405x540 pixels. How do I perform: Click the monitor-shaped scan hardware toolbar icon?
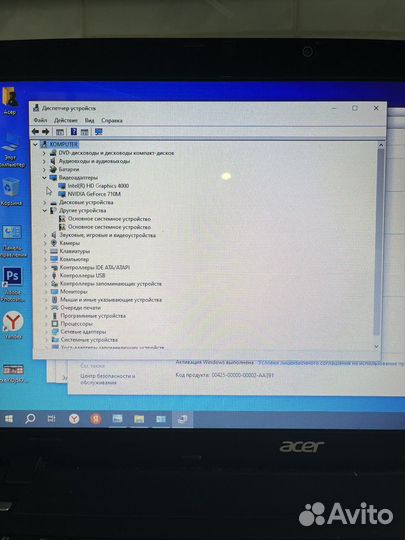(99, 132)
